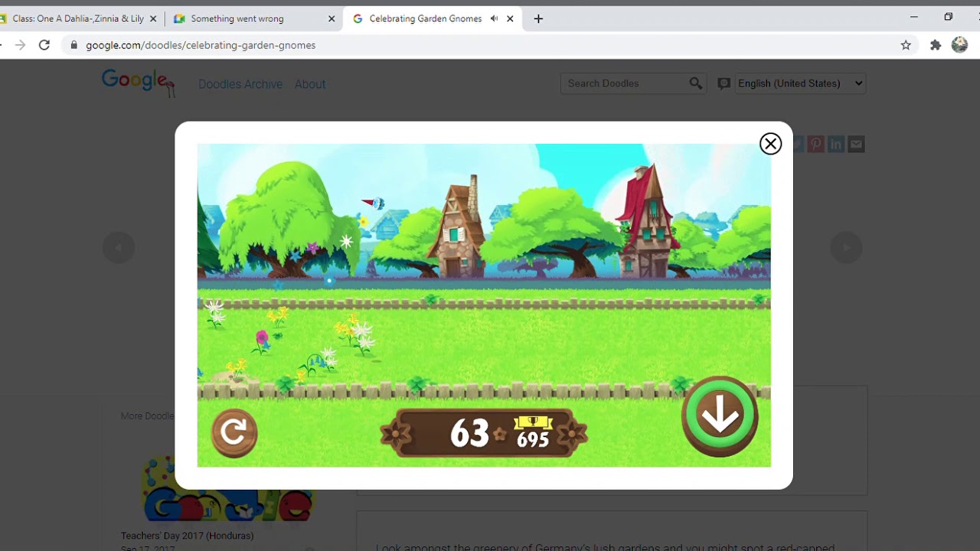View site info lock icon

[73, 45]
